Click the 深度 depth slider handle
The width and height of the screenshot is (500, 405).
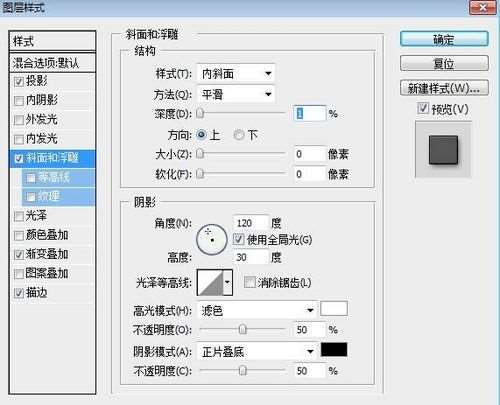point(200,113)
